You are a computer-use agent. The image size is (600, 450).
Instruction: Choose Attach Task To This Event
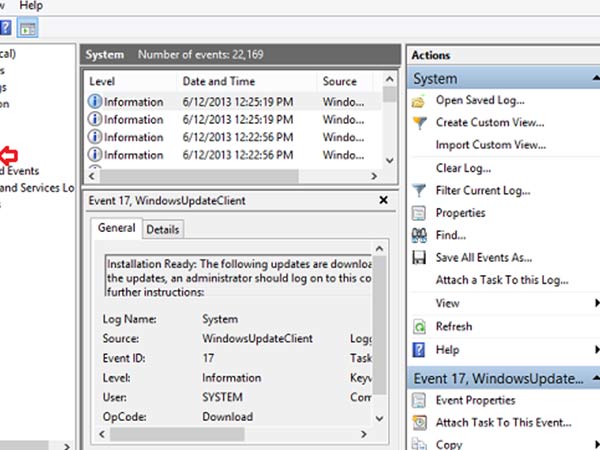[x=504, y=422]
